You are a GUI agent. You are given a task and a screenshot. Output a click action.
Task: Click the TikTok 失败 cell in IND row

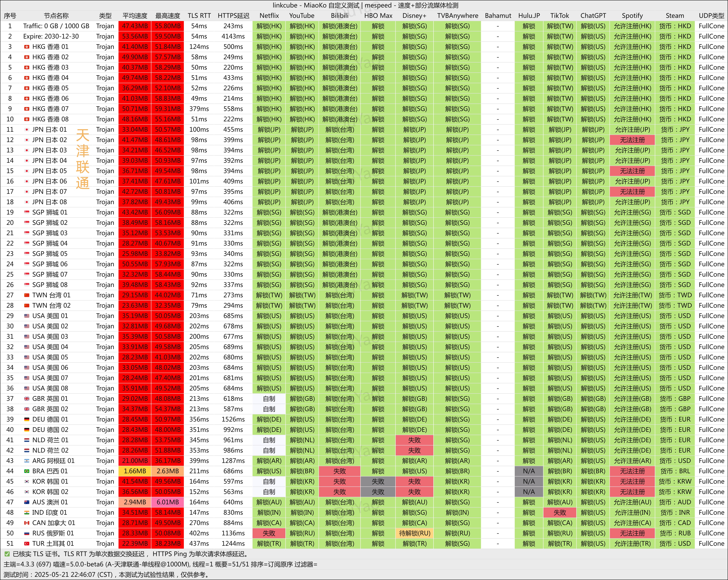[x=560, y=513]
